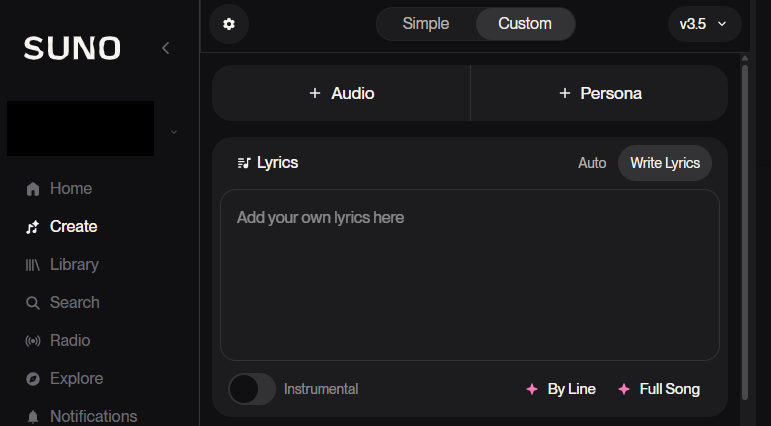Screen dimensions: 771x426
Task: Click the scrollbar up arrow
Action: point(744,58)
